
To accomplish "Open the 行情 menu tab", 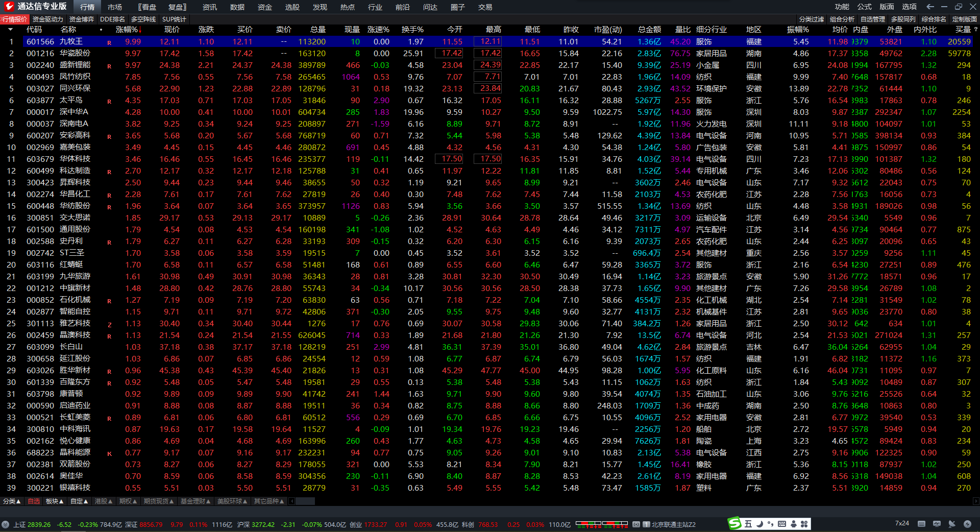I will [87, 7].
